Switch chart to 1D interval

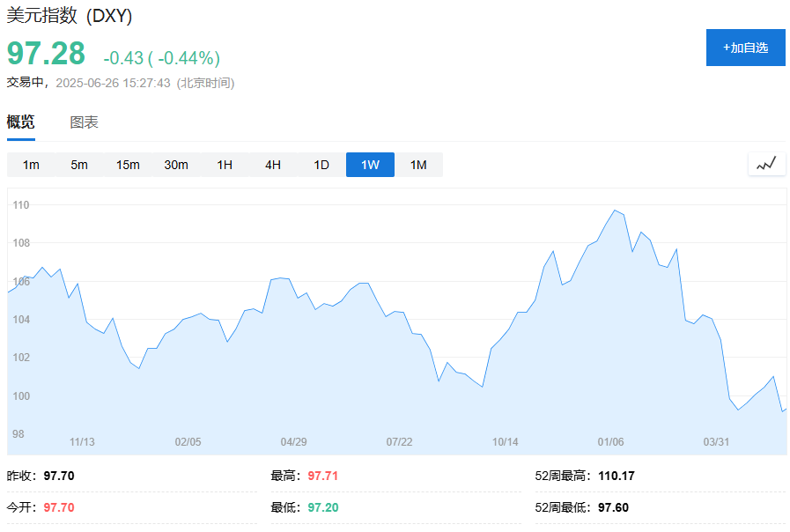321,165
